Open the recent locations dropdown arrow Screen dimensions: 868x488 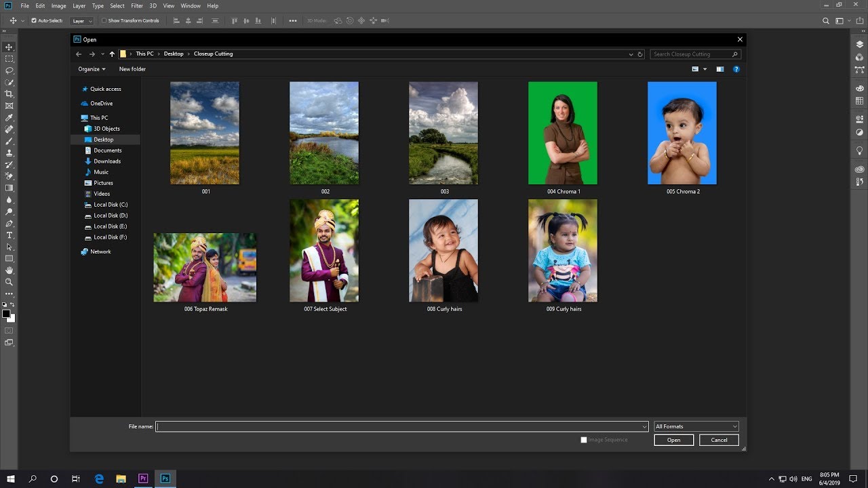point(102,54)
